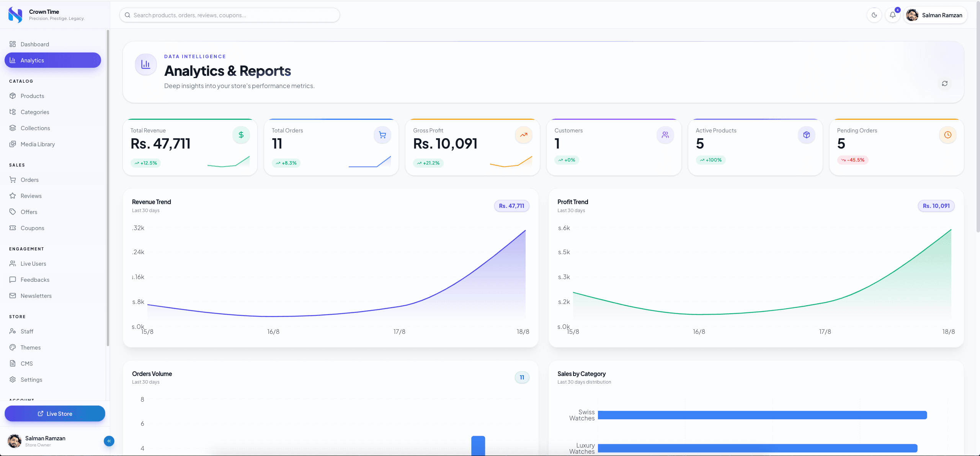This screenshot has height=456, width=980.
Task: Open the Dashboard menu item
Action: 53,44
